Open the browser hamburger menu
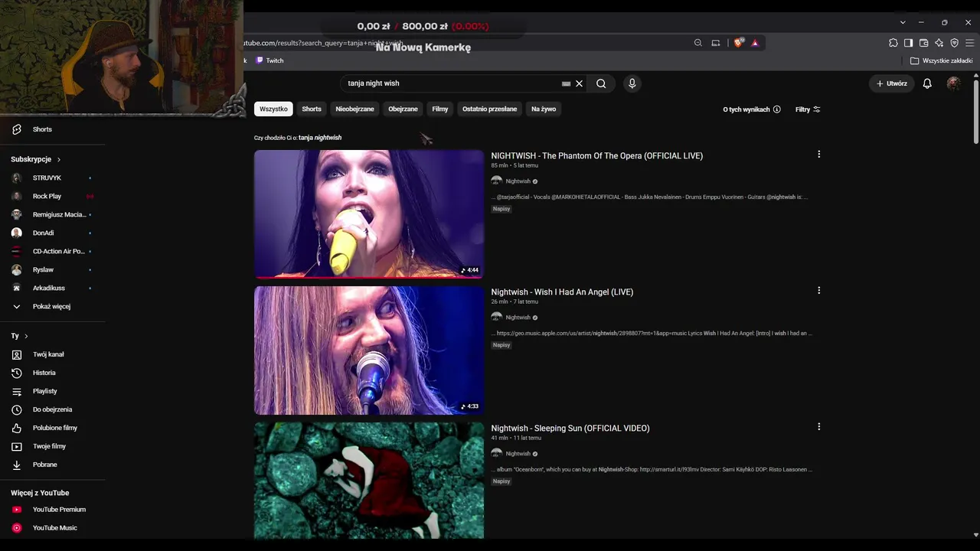The width and height of the screenshot is (980, 551). (969, 43)
